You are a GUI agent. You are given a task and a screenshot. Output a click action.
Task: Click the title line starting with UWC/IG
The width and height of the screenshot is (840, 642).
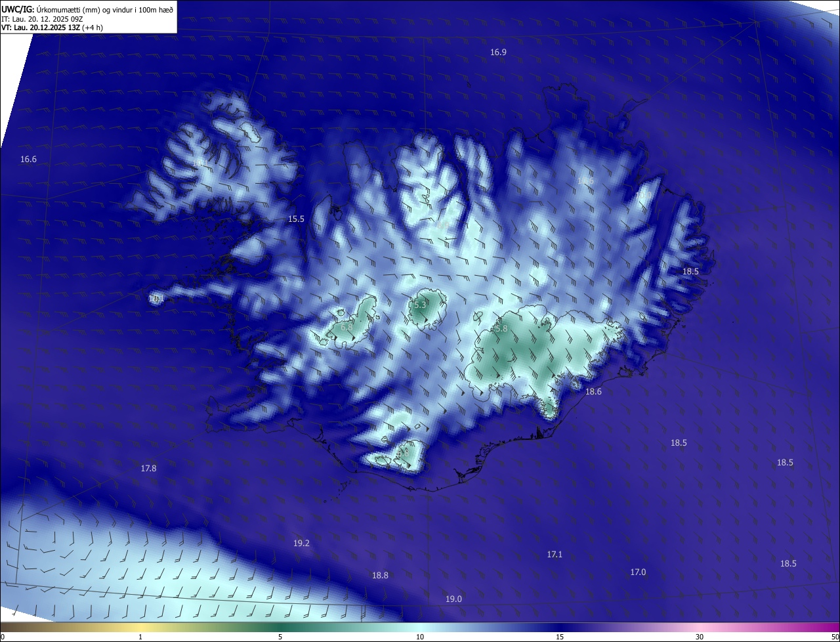coord(87,10)
